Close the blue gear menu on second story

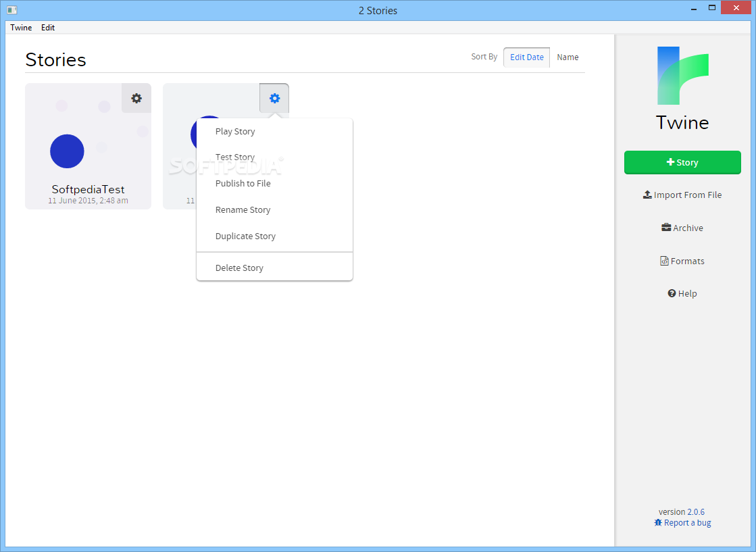click(274, 99)
